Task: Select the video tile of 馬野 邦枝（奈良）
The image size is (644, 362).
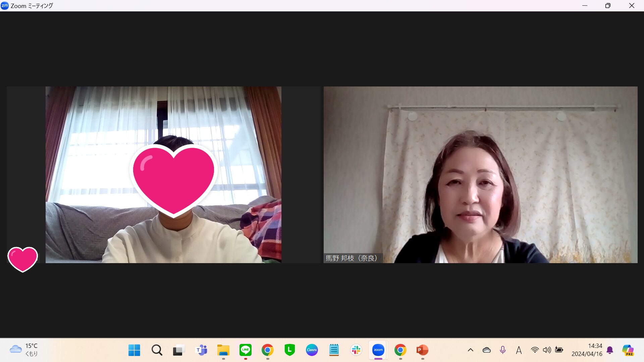Action: click(x=480, y=175)
